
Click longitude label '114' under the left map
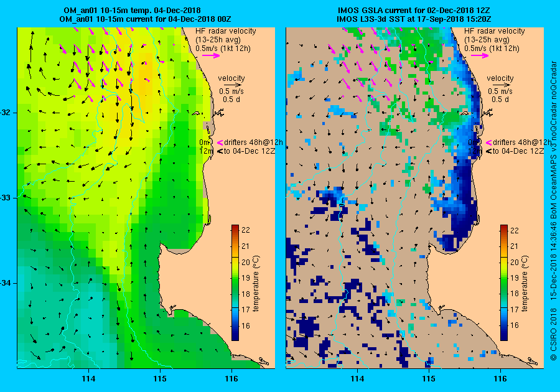(88, 379)
